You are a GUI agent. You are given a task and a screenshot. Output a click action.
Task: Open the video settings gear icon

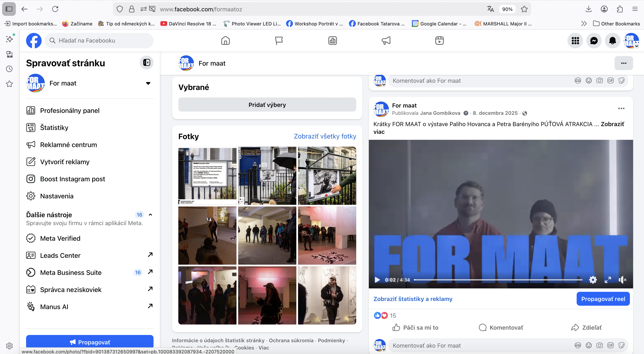click(593, 280)
